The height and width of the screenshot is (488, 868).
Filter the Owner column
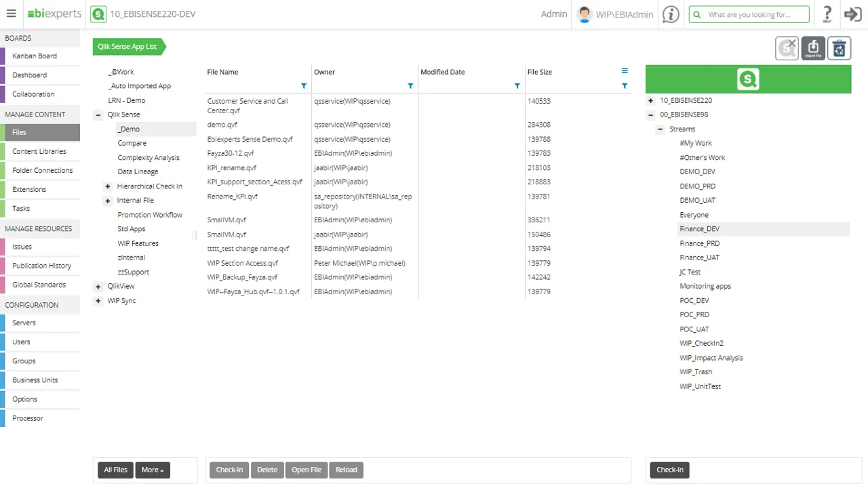tap(410, 86)
